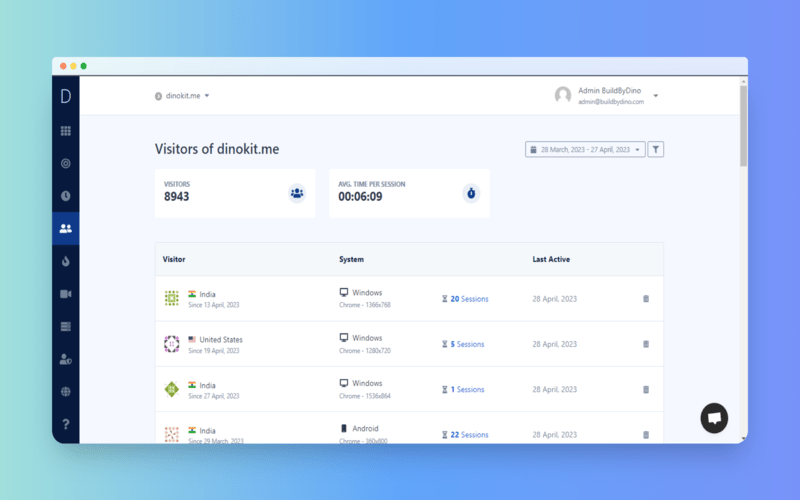Click the page vertical scrollbar
This screenshot has height=500, width=800.
point(743,126)
